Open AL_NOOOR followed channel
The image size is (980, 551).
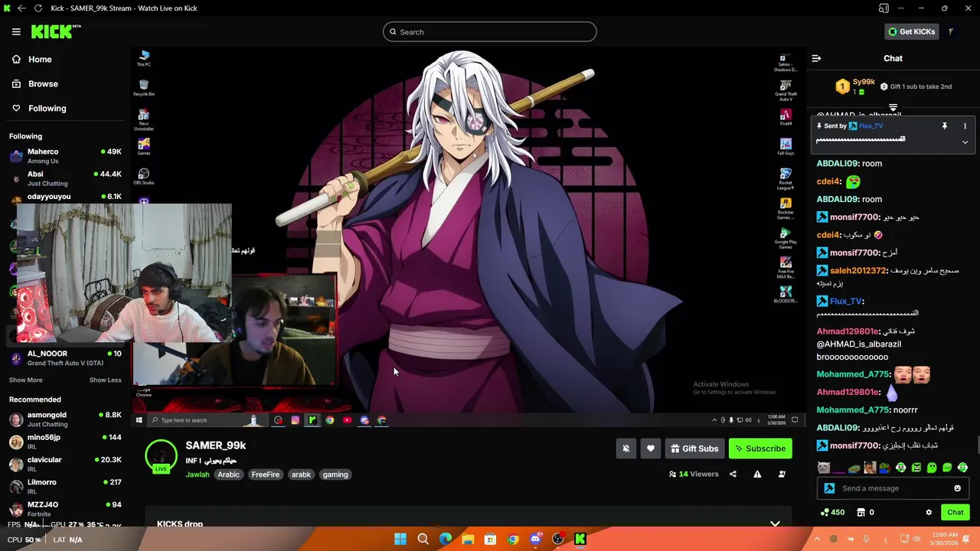point(65,358)
